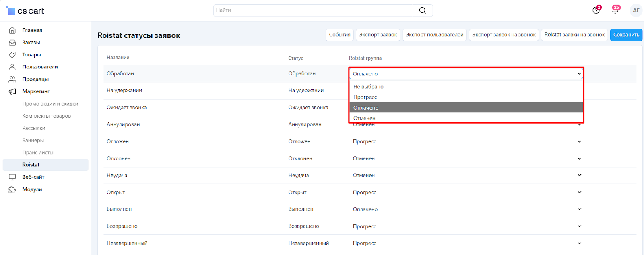Open the АГ user avatar menu
644x255 pixels.
tap(636, 10)
